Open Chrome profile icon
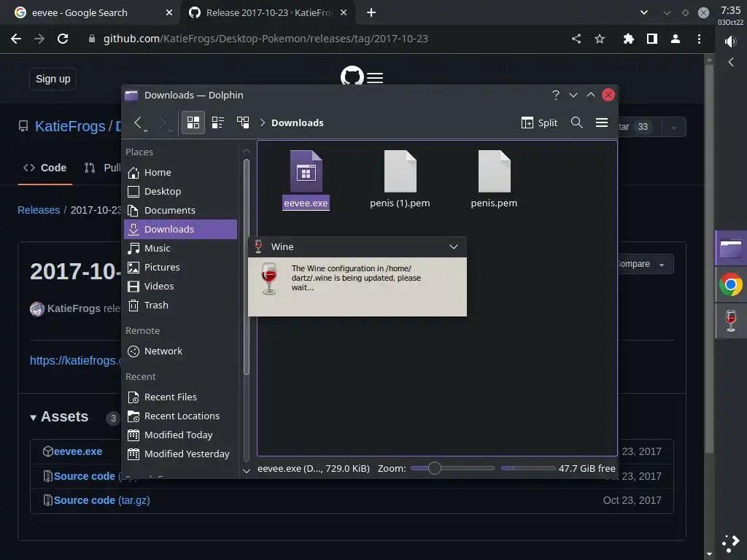 [675, 39]
